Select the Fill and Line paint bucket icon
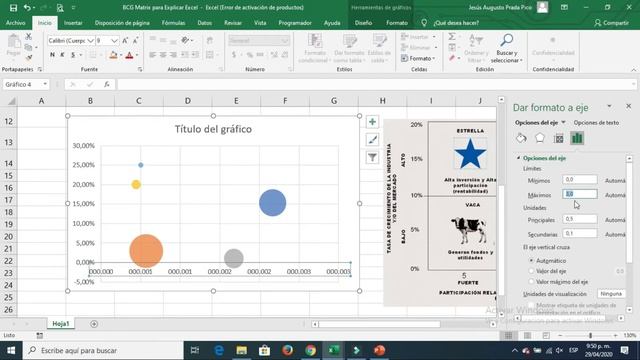The image size is (640, 360). coord(521,138)
